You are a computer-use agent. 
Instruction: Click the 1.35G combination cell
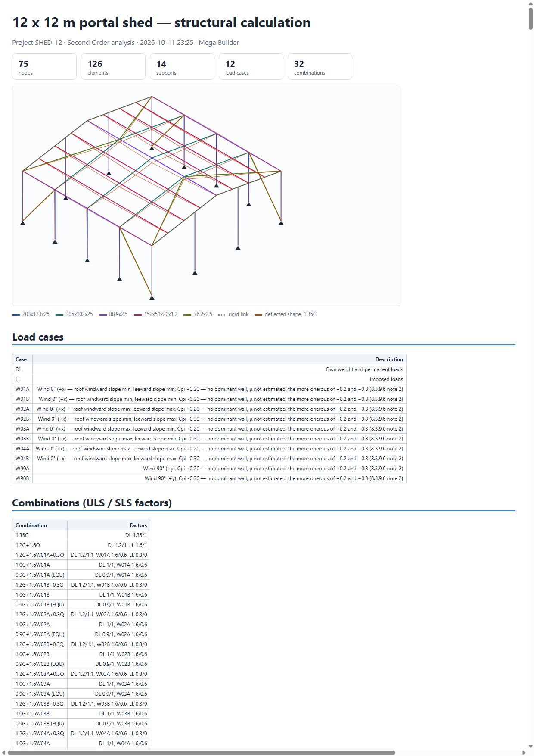point(40,535)
